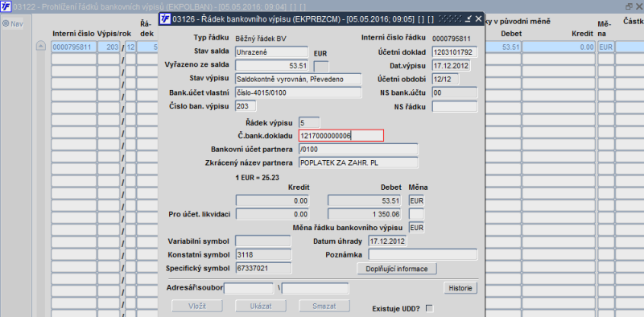Click the Ukázat button

coord(260,306)
